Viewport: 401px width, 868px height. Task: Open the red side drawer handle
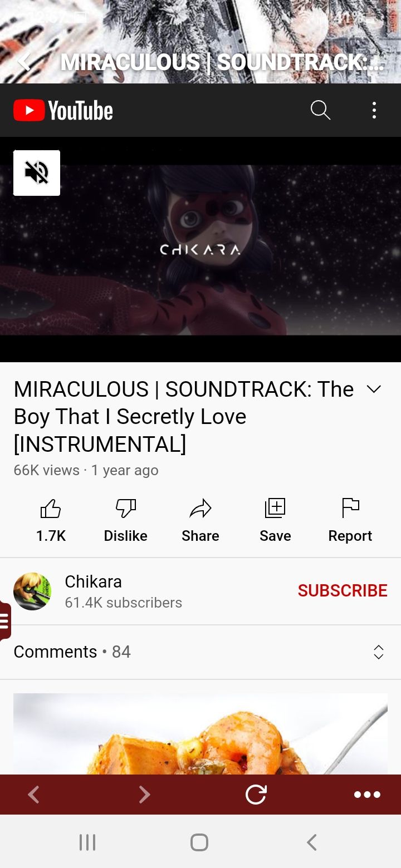click(5, 620)
